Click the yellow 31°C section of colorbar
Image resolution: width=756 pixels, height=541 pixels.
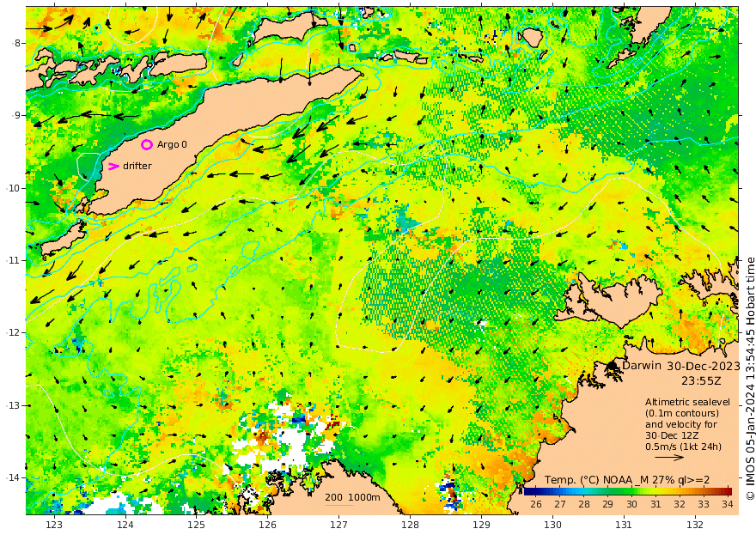(x=655, y=491)
